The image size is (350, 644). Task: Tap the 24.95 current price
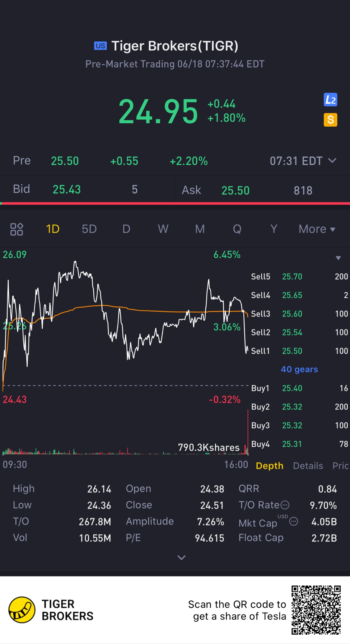coord(158,111)
